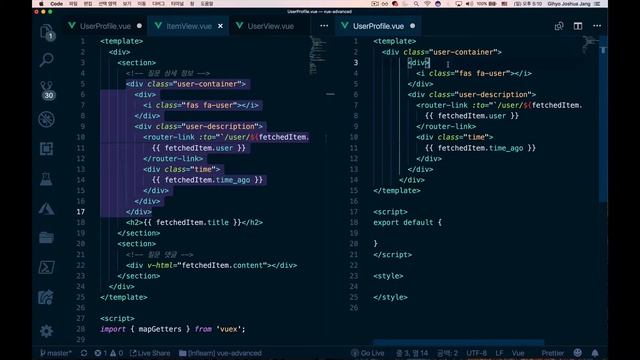Click the left editor minimap

click(x=318, y=55)
